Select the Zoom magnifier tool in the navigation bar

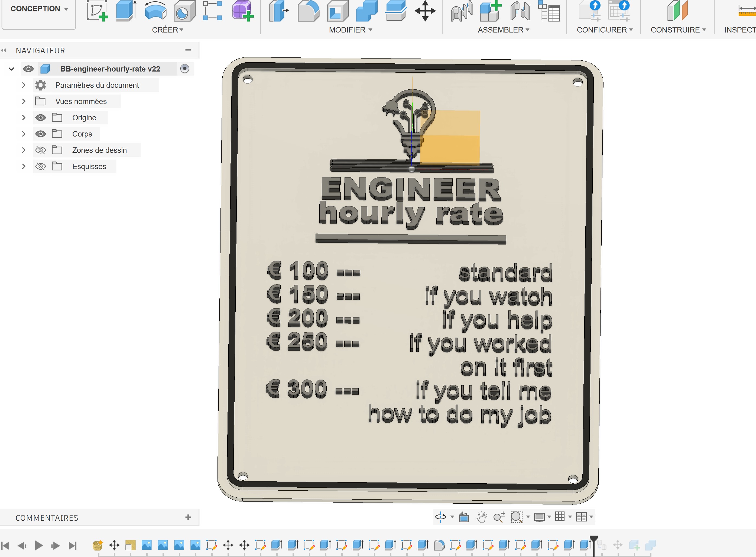[499, 517]
